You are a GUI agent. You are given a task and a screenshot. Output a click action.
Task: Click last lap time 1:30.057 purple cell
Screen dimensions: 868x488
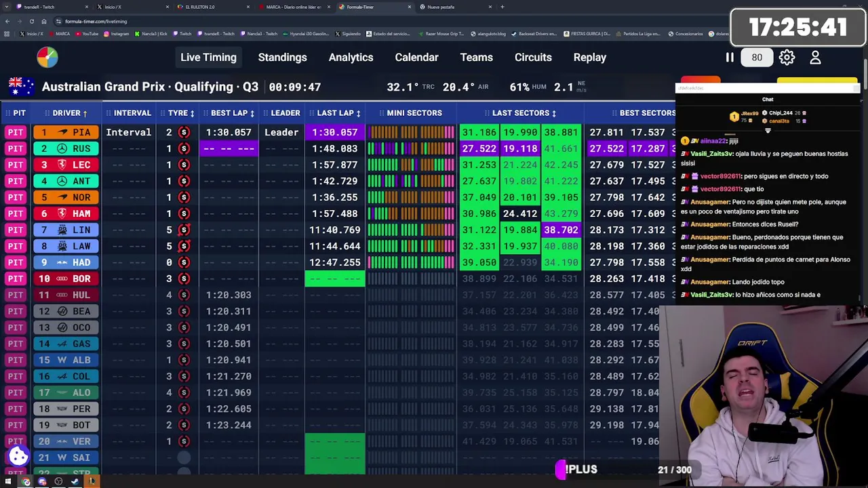click(x=335, y=132)
